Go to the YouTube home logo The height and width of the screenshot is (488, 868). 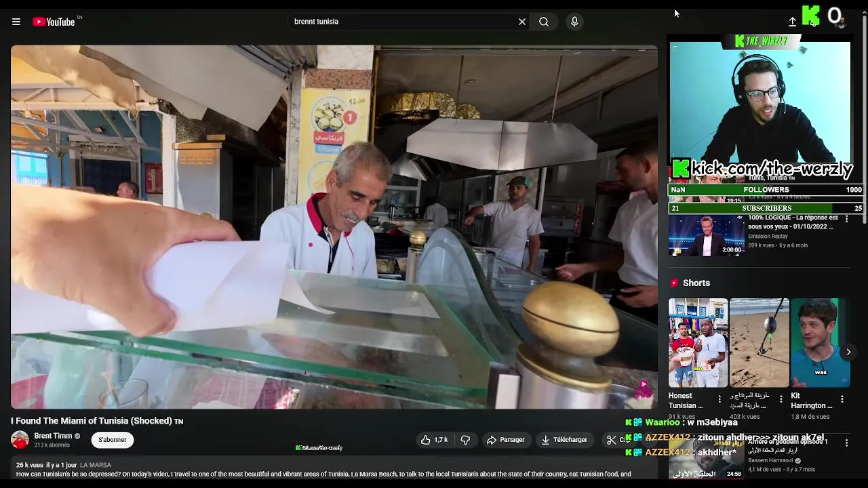click(x=54, y=22)
